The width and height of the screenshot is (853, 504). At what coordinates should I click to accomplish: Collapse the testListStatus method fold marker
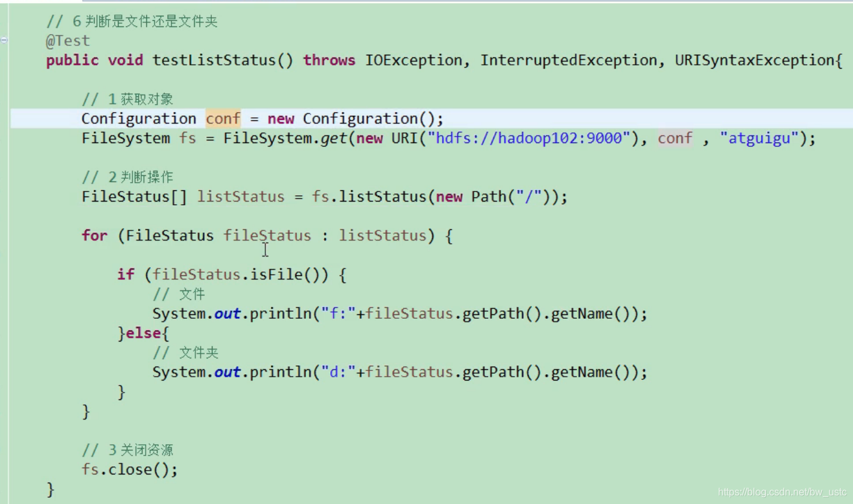[4, 40]
